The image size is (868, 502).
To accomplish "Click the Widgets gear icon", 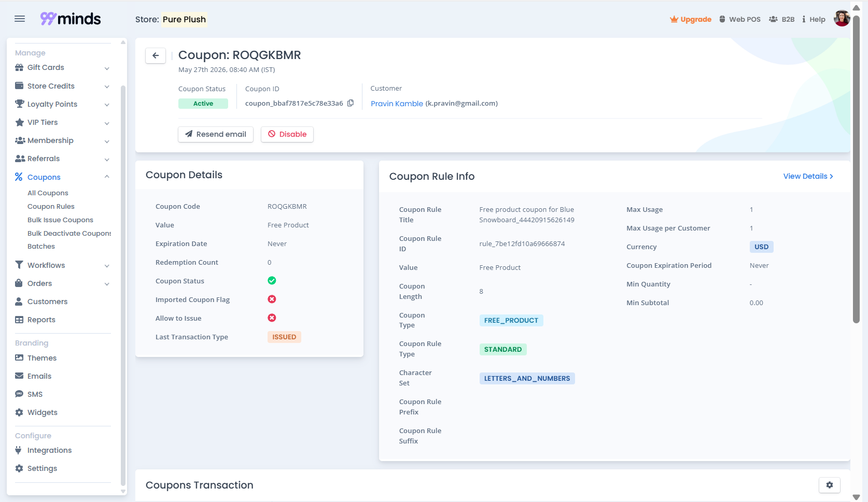I will (19, 412).
